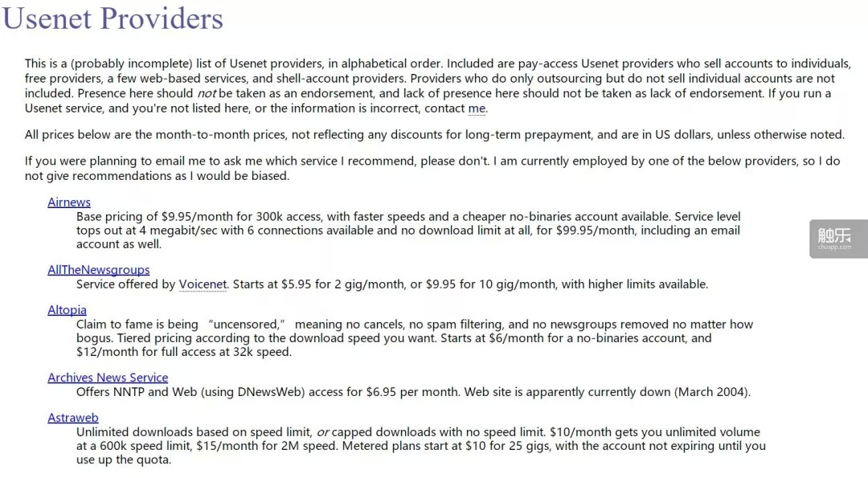The width and height of the screenshot is (868, 478).
Task: Open the AllTheNewsgroups link
Action: [x=98, y=270]
